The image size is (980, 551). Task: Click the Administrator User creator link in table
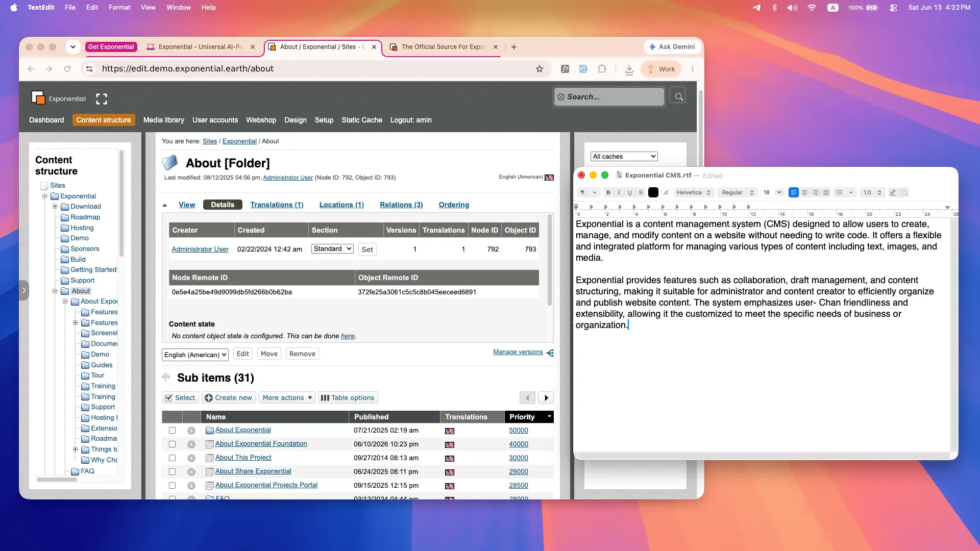pyautogui.click(x=200, y=249)
